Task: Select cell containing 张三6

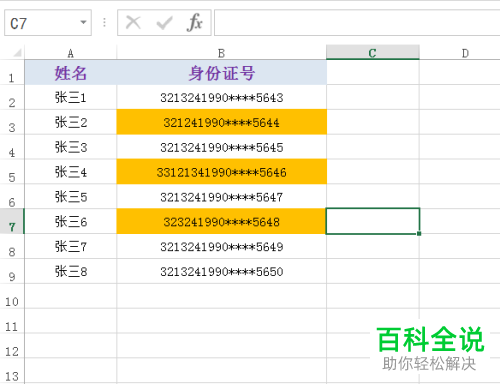Action: [71, 222]
